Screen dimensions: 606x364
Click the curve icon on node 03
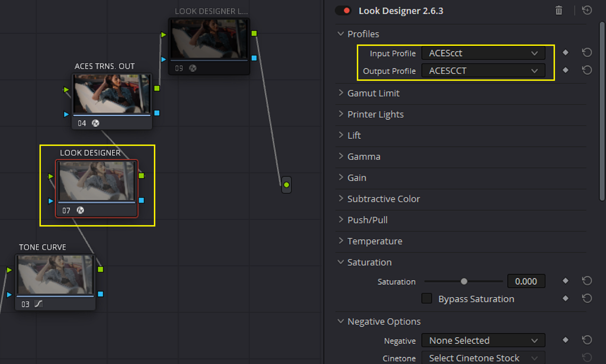point(39,304)
